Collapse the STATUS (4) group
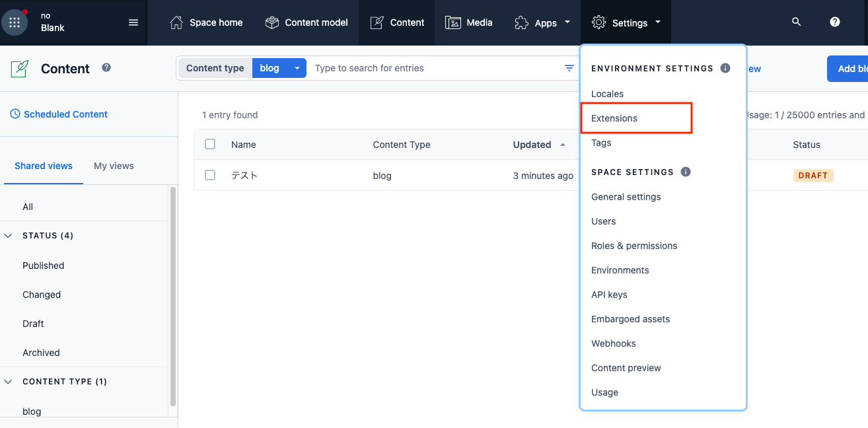 pos(48,236)
